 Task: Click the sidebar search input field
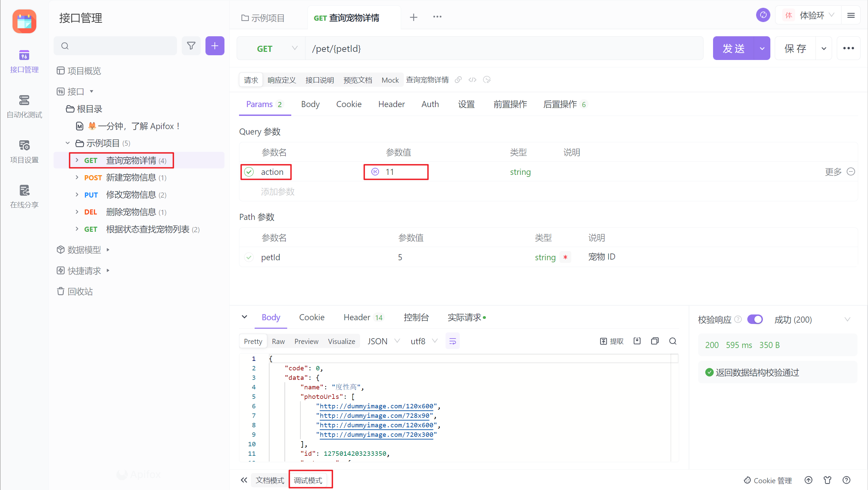[x=119, y=46]
